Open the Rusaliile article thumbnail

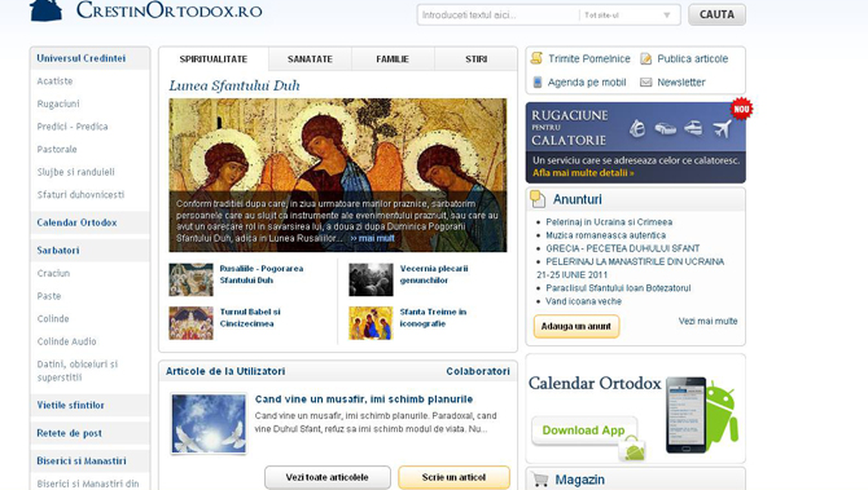(x=191, y=279)
